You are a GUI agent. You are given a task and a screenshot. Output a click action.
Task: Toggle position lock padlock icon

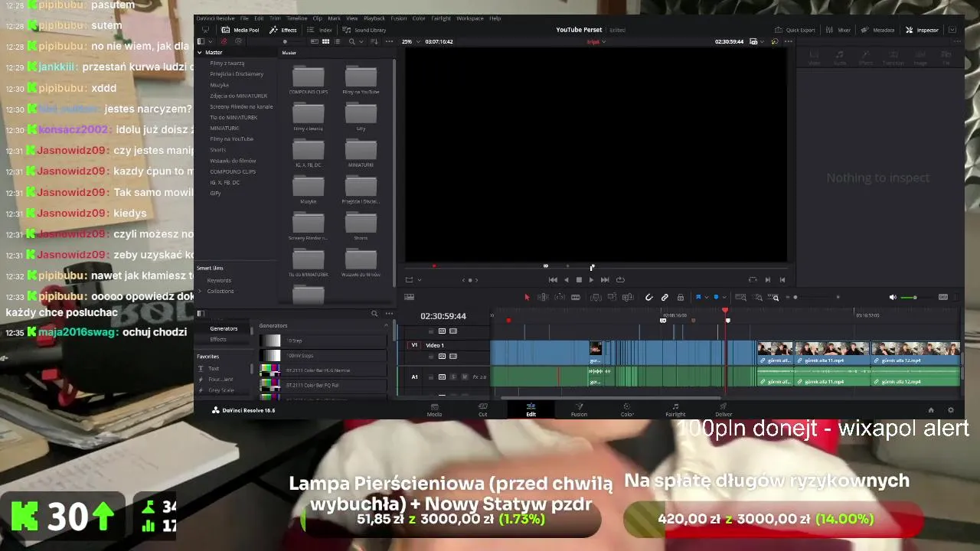(680, 297)
